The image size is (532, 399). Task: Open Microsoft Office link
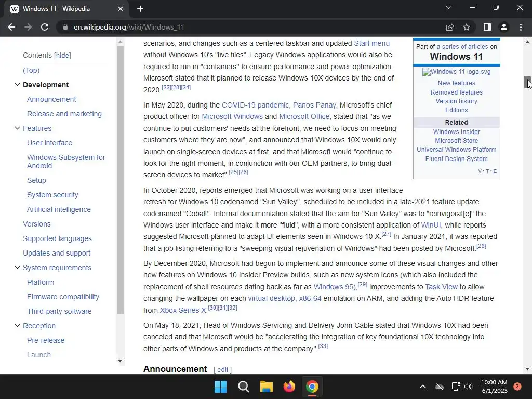click(304, 117)
